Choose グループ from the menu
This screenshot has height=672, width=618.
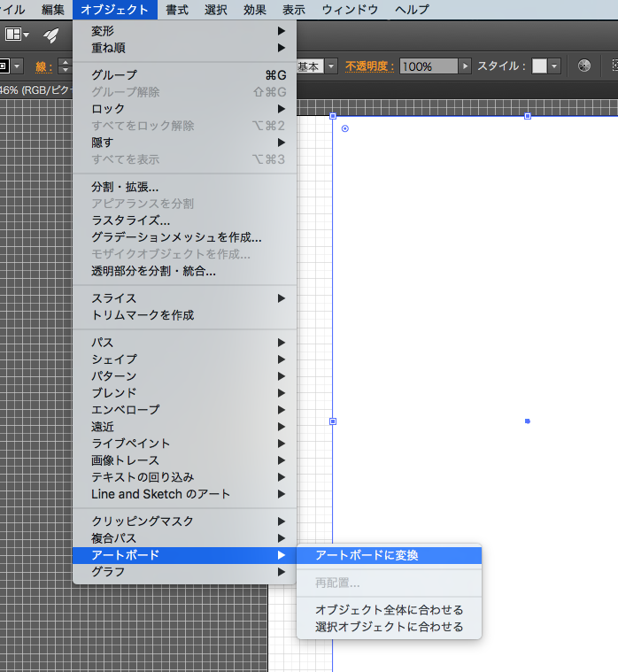(185, 75)
